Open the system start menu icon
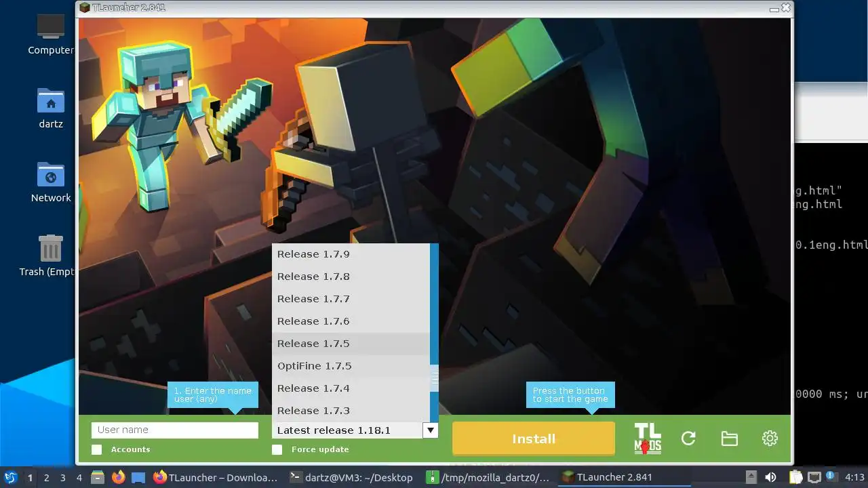Image resolution: width=868 pixels, height=488 pixels. [x=10, y=477]
